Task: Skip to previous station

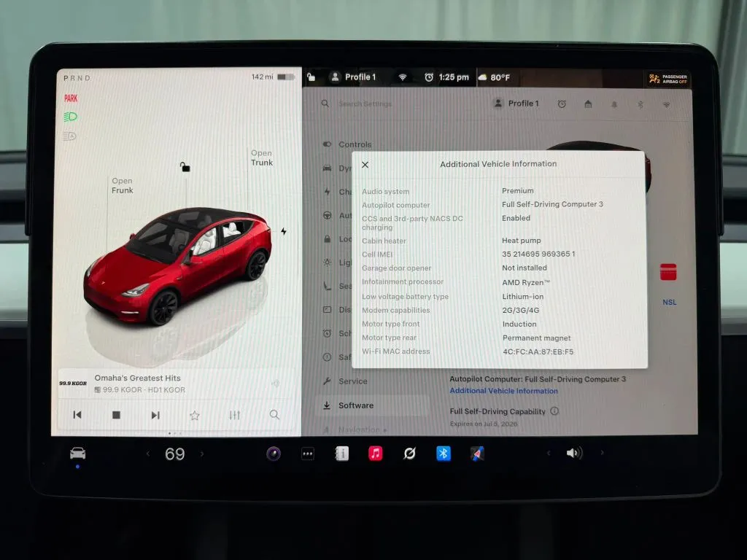Action: 77,415
